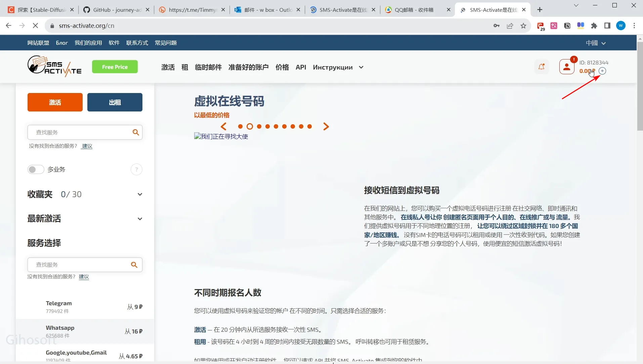The width and height of the screenshot is (643, 364).
Task: Stop loading the page
Action: pyautogui.click(x=35, y=26)
